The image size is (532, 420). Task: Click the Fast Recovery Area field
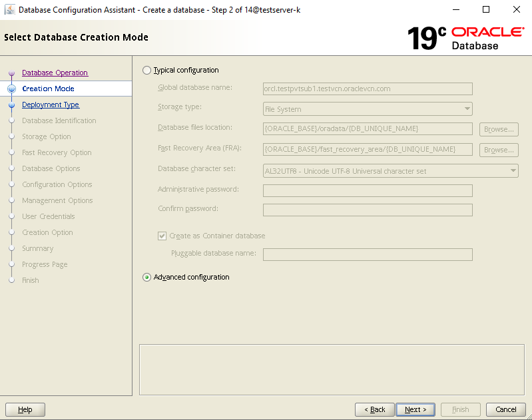[368, 150]
